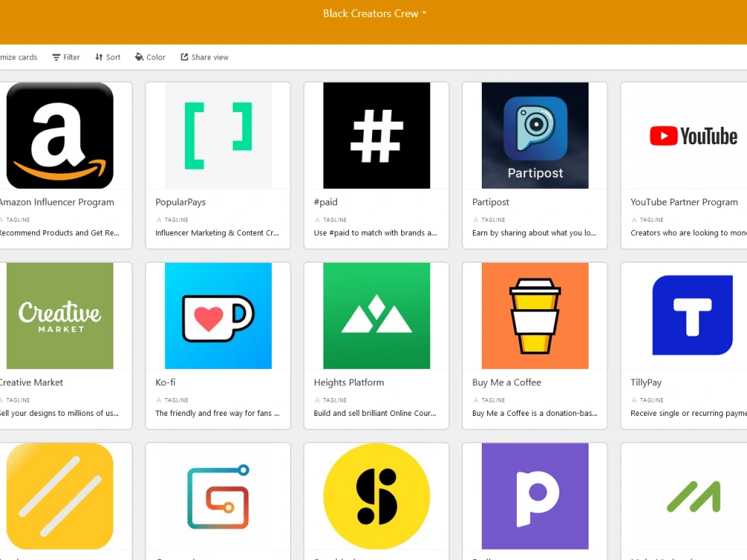Click tagline 'Receive single or recurring payme...'

coord(689,414)
